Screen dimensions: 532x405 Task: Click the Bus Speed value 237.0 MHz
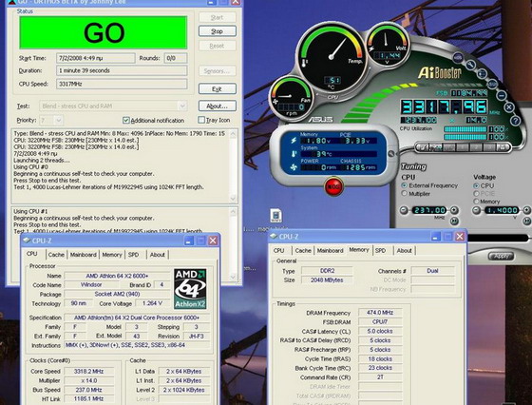tap(89, 390)
